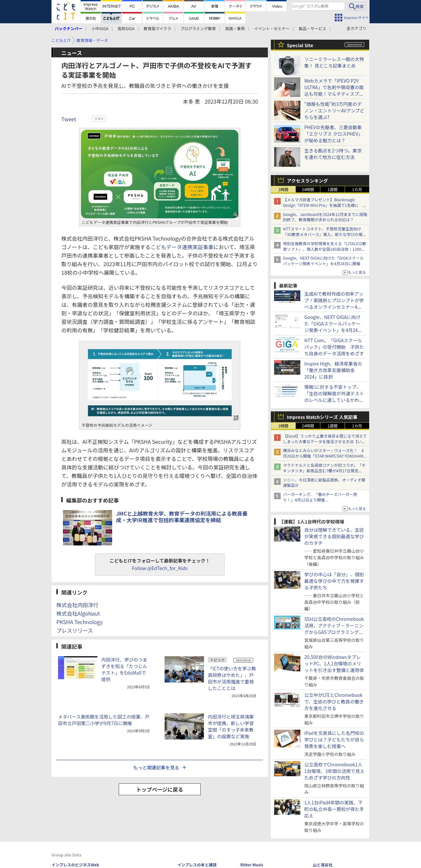Open the MANGA site tab
The width and height of the screenshot is (421, 868).
235,18
